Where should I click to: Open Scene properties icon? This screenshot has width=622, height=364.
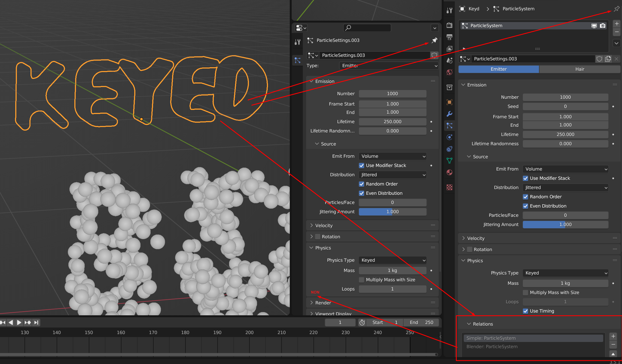point(449,60)
